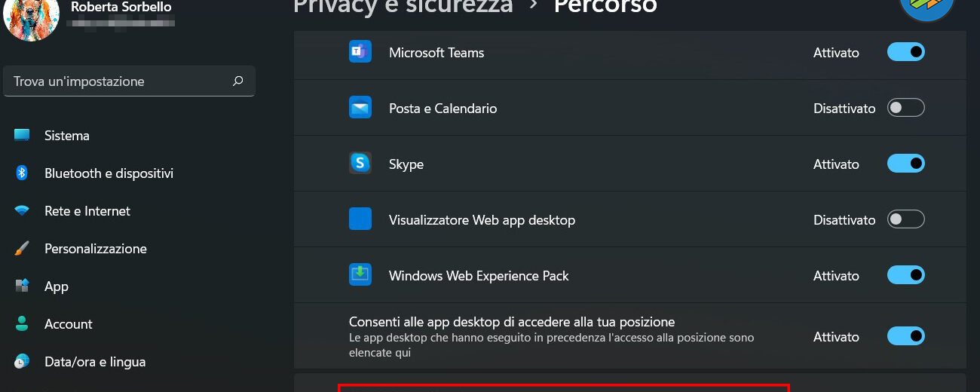This screenshot has width=980, height=392.
Task: Click the Skype app icon
Action: [x=360, y=164]
